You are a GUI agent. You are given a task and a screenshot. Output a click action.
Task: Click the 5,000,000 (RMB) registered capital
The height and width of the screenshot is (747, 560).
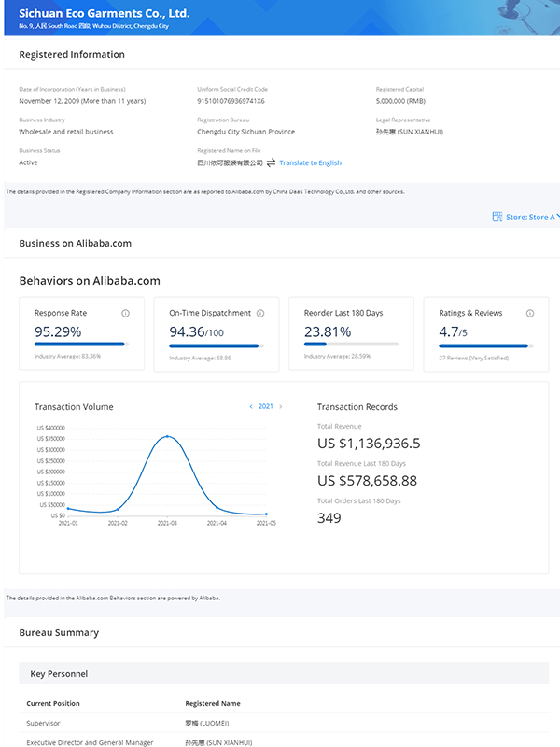400,101
